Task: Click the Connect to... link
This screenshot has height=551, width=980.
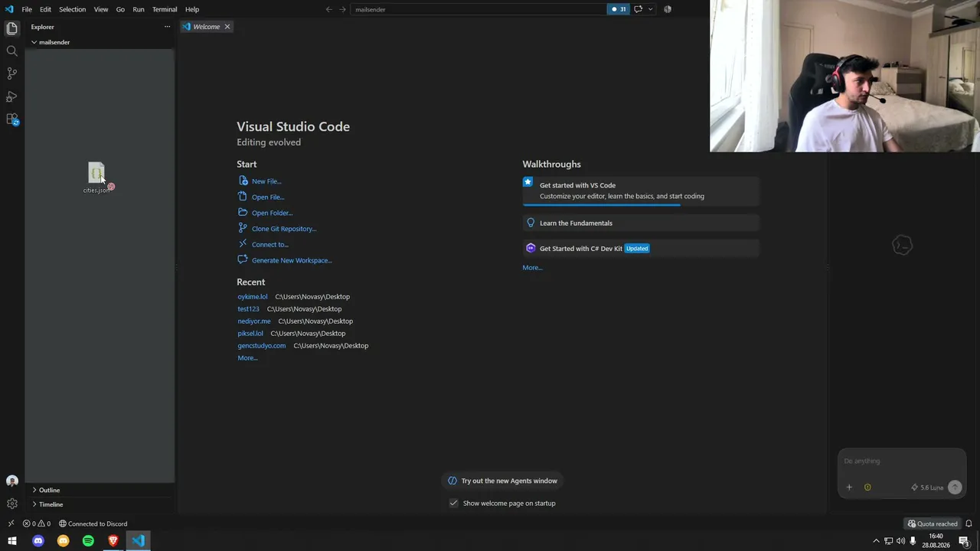Action: click(x=270, y=245)
